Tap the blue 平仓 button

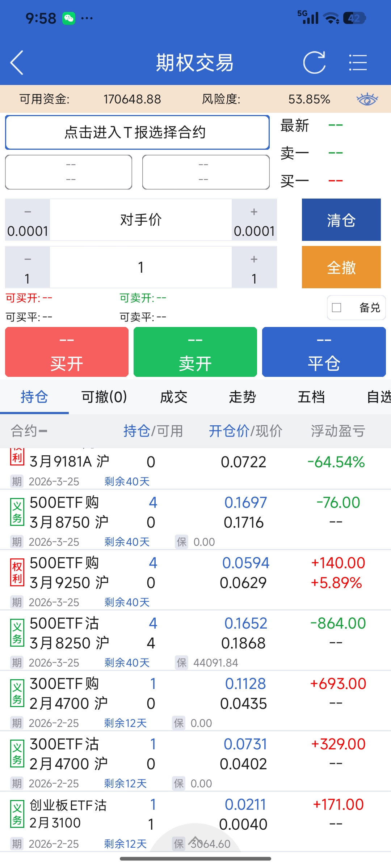(x=324, y=352)
